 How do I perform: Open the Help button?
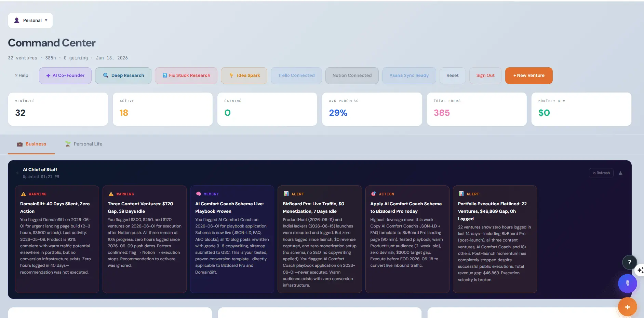pos(22,75)
